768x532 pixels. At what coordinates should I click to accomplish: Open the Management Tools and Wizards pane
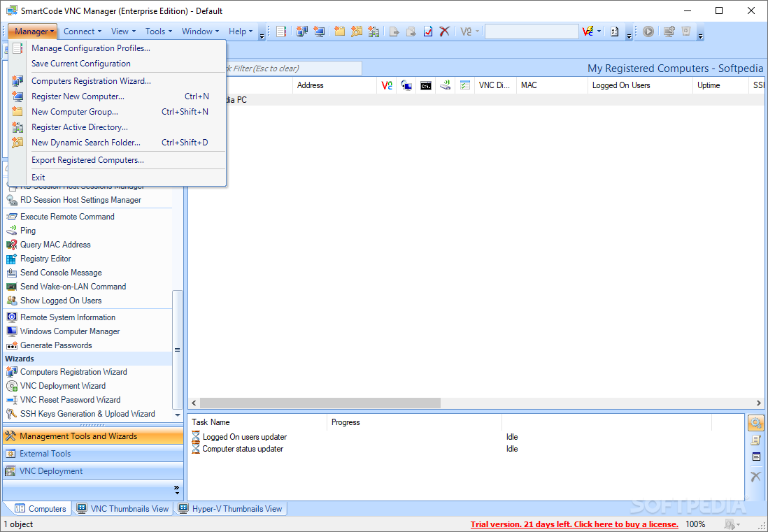tap(93, 436)
